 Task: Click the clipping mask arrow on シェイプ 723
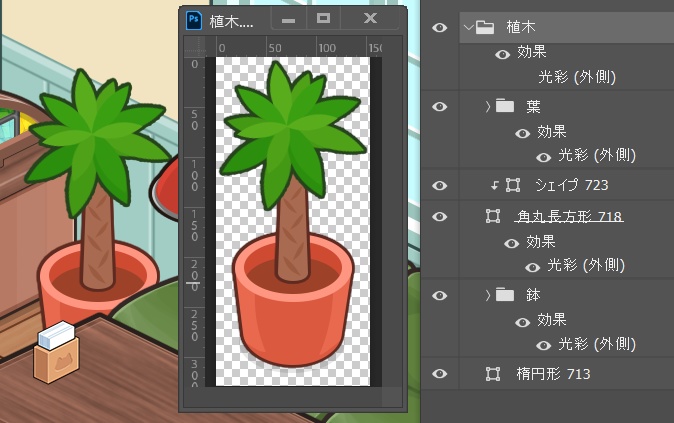pos(495,185)
